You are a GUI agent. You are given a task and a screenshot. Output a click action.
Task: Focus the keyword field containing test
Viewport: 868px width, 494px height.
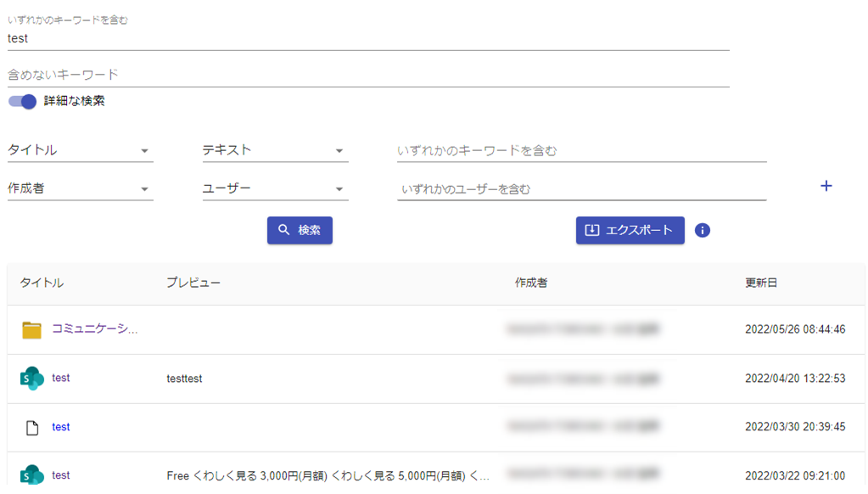tap(368, 38)
